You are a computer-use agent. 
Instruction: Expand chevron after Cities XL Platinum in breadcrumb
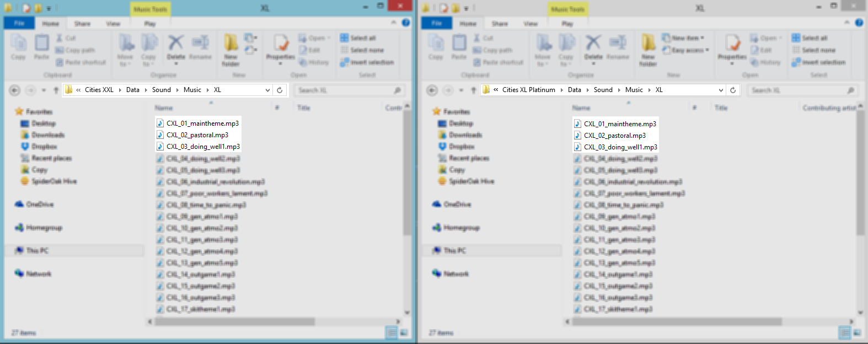pyautogui.click(x=561, y=90)
